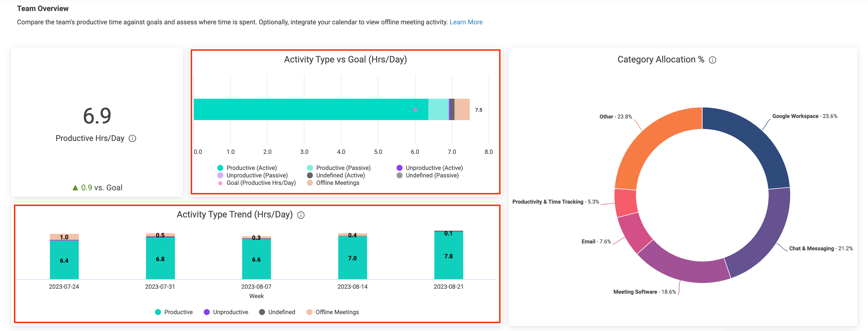Open the Learn More link
The image size is (868, 331).
466,22
